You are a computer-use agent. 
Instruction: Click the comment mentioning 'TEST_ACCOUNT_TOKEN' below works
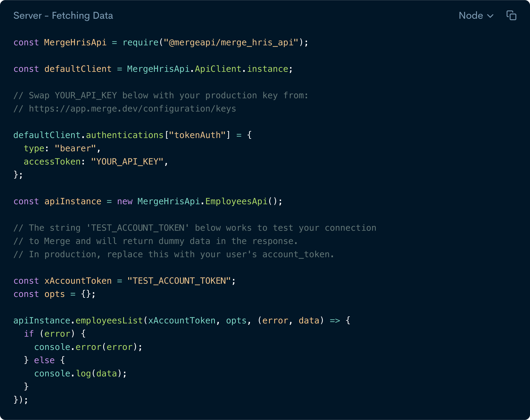pos(195,228)
